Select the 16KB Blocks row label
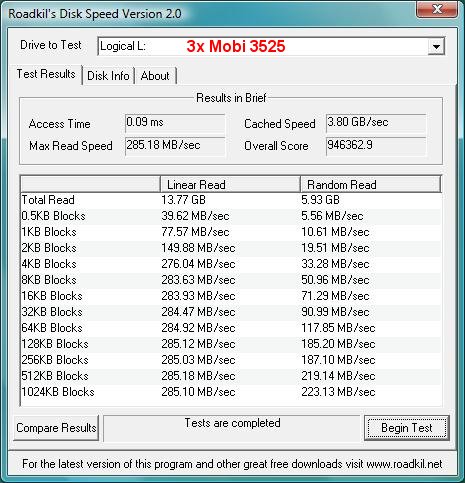 52,296
